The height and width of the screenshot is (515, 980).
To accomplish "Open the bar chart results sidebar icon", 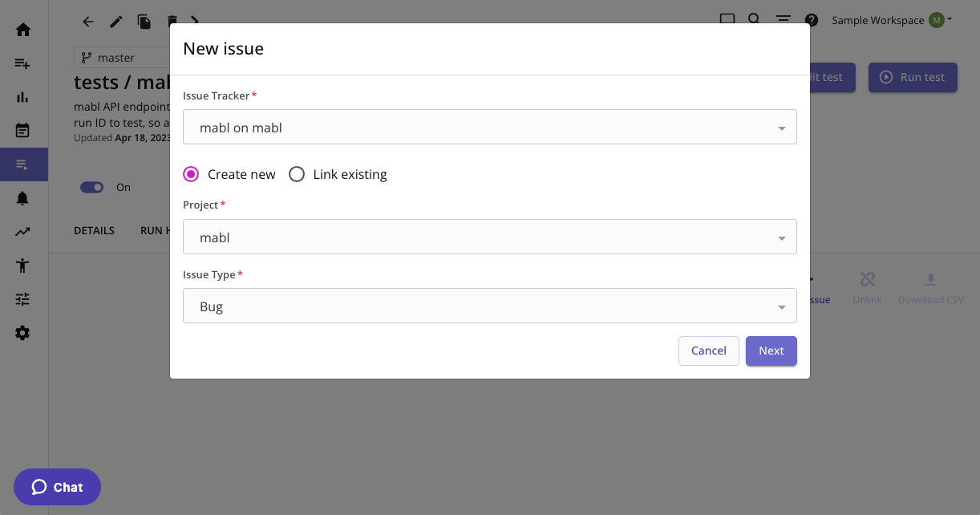I will [x=23, y=97].
